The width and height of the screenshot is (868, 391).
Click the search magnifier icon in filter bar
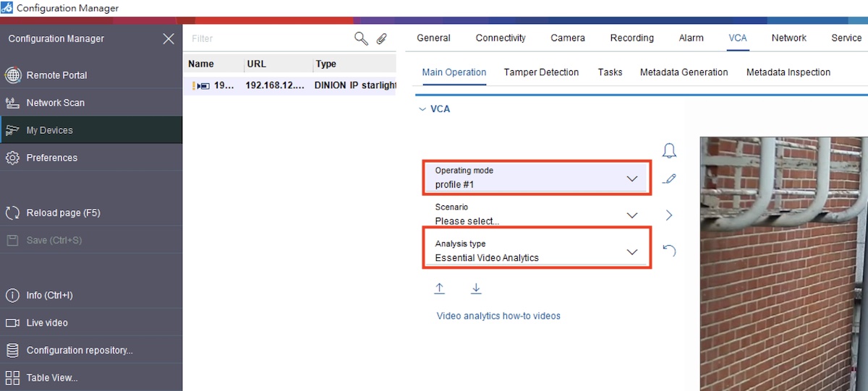(x=360, y=38)
